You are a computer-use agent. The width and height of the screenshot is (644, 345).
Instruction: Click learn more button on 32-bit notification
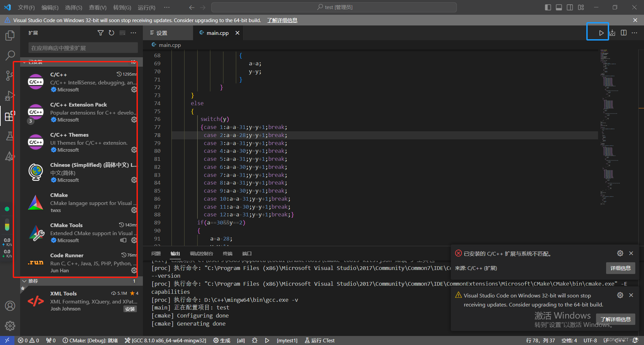[x=615, y=319]
